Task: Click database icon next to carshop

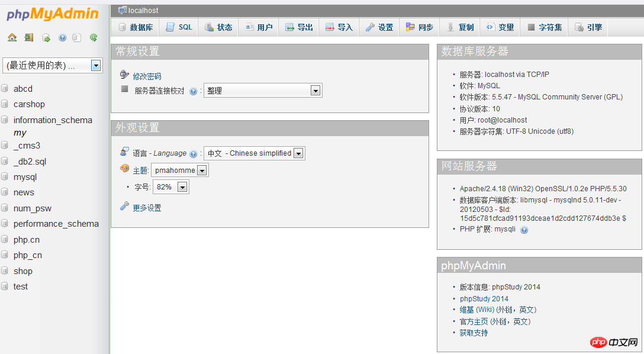Action: 5,104
